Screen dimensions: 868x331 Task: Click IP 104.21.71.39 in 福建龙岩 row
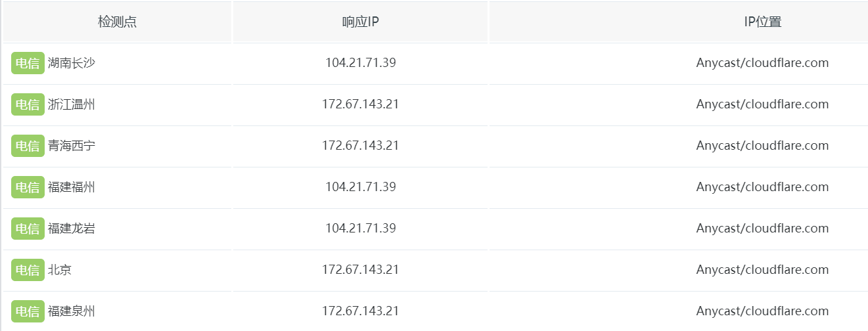[x=360, y=229]
